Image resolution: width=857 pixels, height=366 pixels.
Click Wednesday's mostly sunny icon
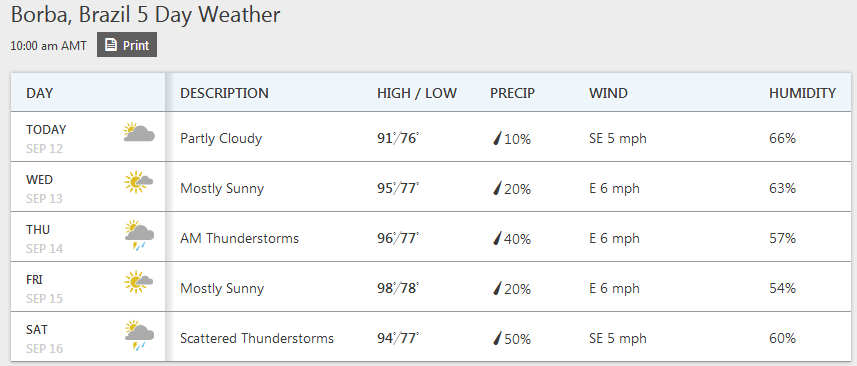pyautogui.click(x=138, y=182)
